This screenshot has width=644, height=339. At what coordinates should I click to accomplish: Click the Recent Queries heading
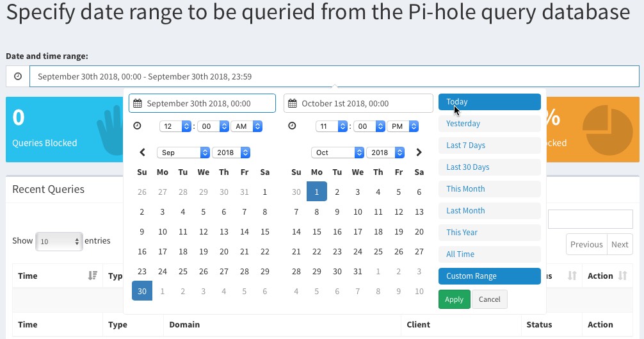point(49,190)
